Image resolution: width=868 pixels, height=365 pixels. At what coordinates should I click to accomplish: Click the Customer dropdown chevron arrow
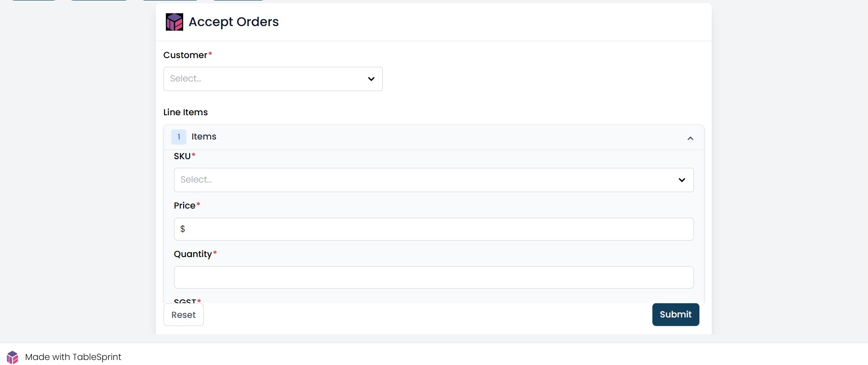coord(371,79)
